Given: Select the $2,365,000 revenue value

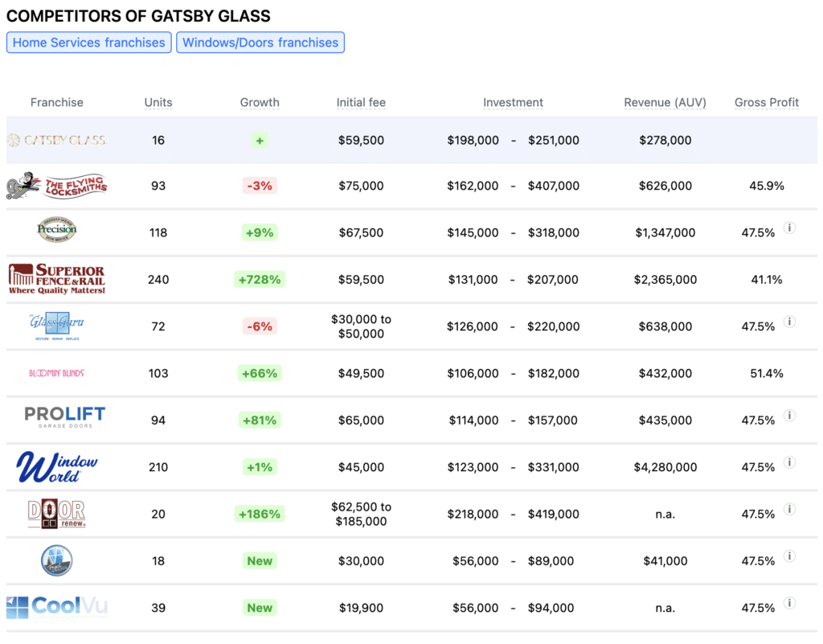Looking at the screenshot, I should (665, 279).
